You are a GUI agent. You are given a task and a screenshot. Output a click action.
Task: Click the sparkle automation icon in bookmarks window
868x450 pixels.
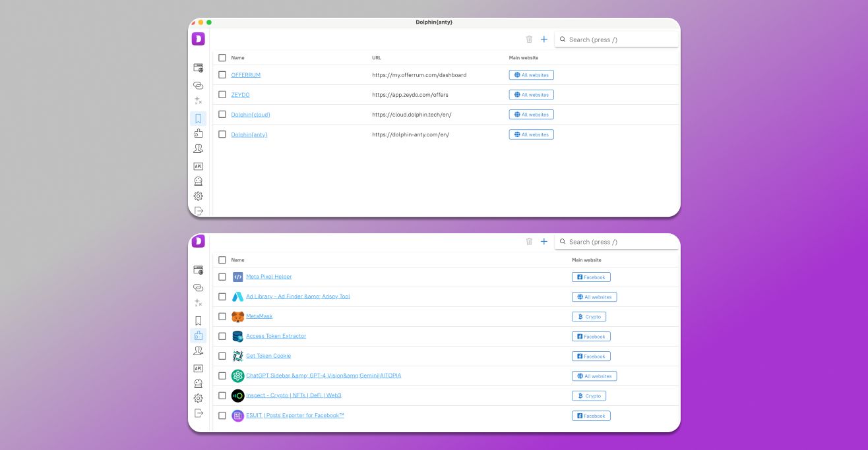pyautogui.click(x=198, y=101)
